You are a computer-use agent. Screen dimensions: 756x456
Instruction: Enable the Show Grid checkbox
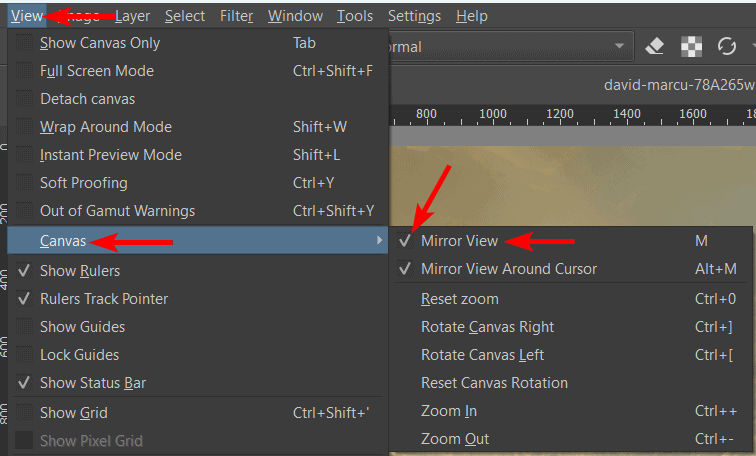pos(24,413)
